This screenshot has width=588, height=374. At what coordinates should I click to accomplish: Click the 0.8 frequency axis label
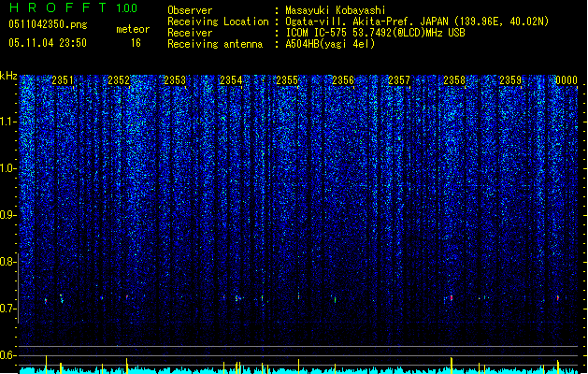[7, 262]
